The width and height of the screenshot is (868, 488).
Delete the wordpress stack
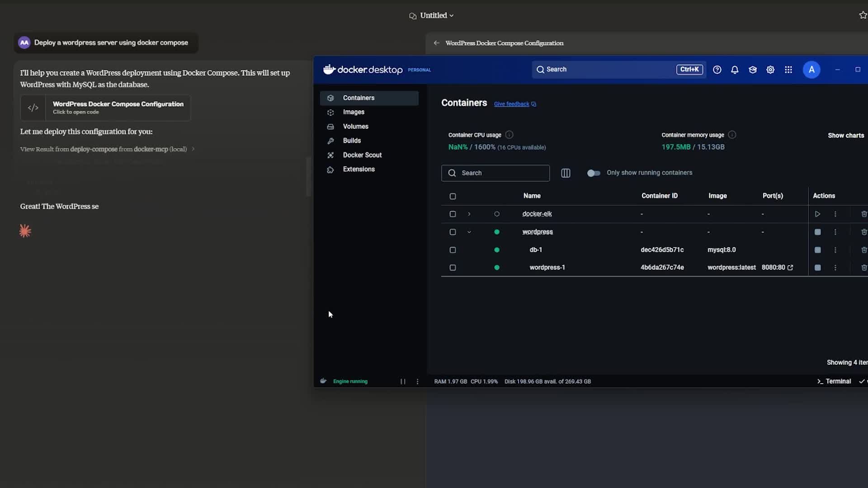pos(863,232)
